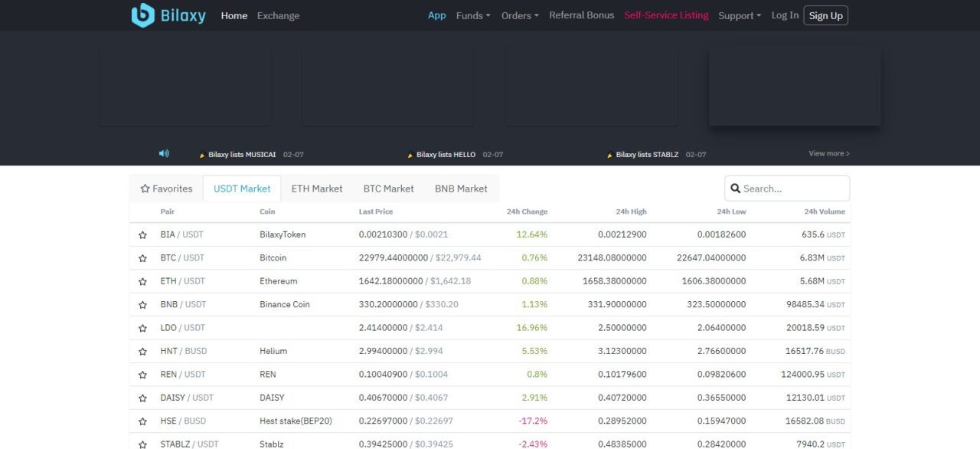This screenshot has height=449, width=980.
Task: Go to the Home page
Action: tap(234, 15)
